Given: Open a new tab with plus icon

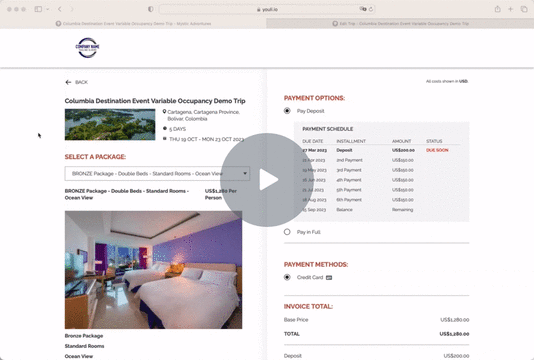Looking at the screenshot, I should (x=511, y=9).
